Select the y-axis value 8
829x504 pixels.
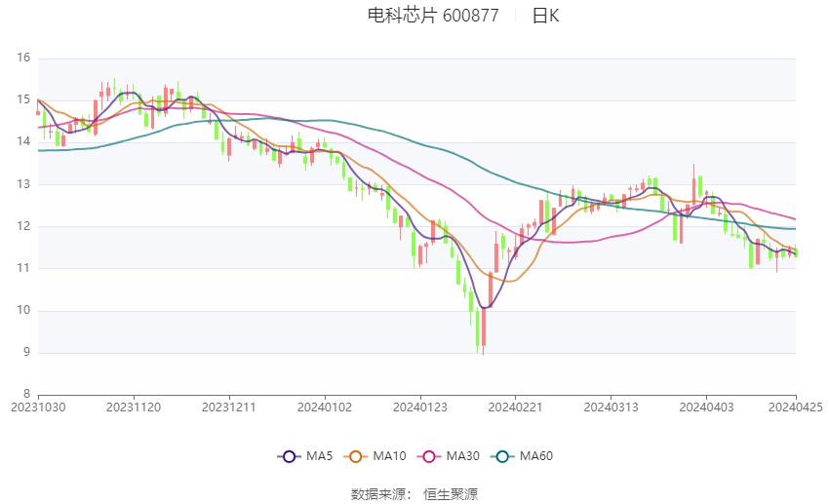click(x=27, y=394)
